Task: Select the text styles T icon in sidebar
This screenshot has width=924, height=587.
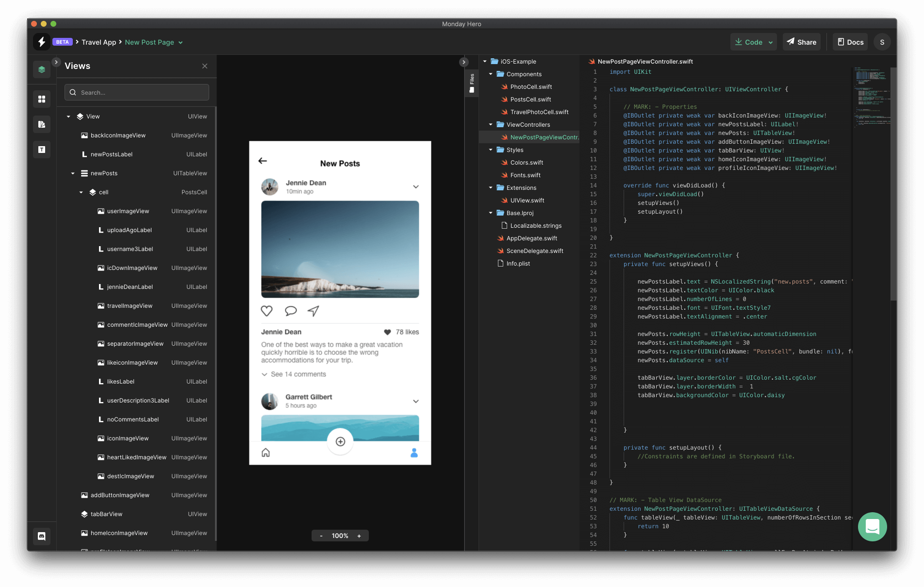Action: [x=42, y=150]
